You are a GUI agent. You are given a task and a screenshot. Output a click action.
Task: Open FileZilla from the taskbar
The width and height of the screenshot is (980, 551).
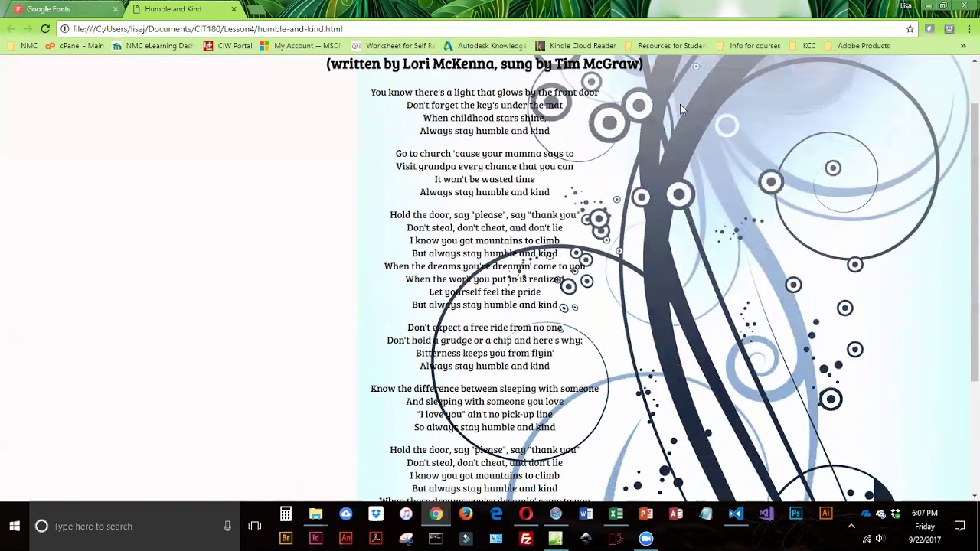click(526, 538)
